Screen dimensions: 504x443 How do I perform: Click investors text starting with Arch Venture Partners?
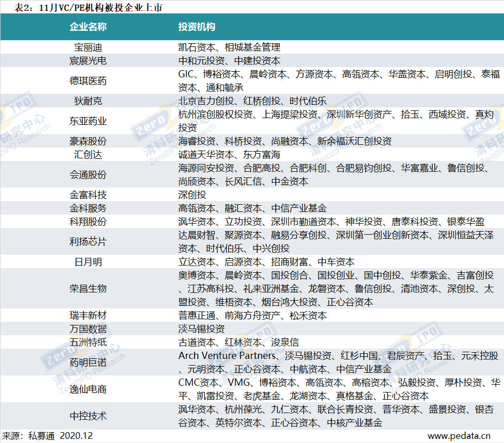coord(339,363)
